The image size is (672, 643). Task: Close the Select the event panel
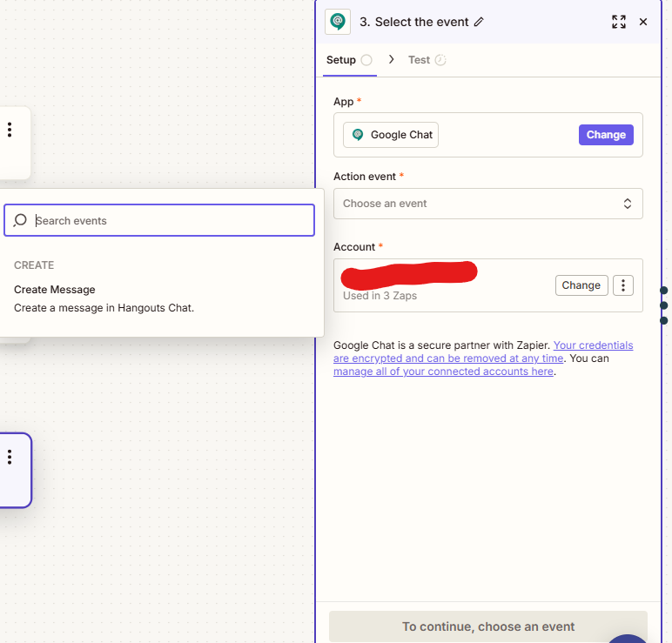pyautogui.click(x=643, y=22)
